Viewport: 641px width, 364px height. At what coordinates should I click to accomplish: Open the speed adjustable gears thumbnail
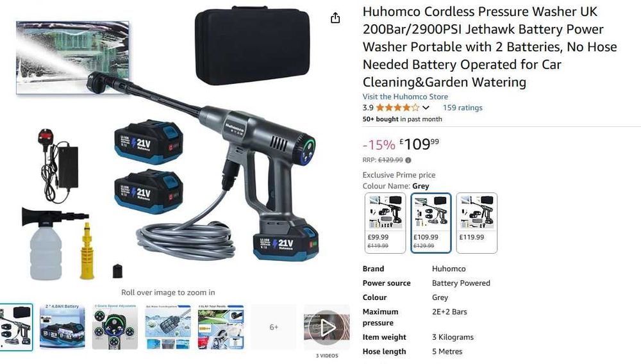115,327
